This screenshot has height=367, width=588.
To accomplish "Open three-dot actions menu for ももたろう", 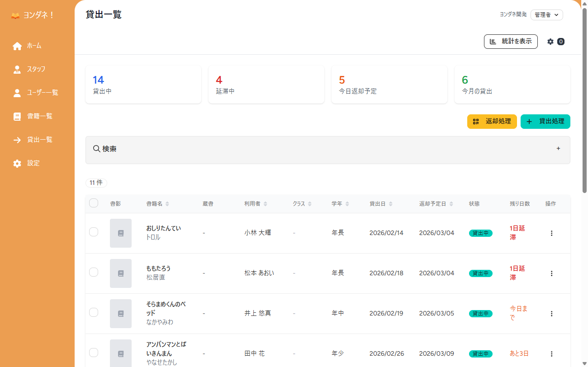I will (551, 273).
